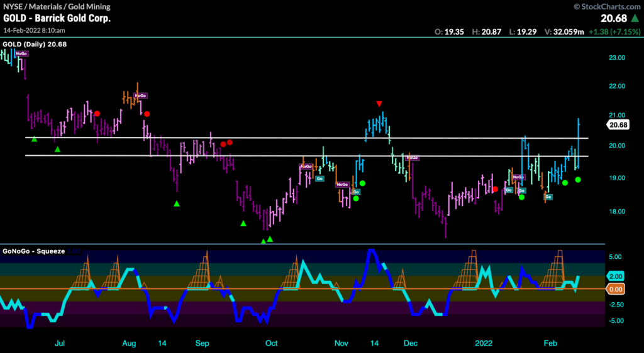This screenshot has height=353, width=644.
Task: Click the Dec label on the date axis
Action: point(411,344)
